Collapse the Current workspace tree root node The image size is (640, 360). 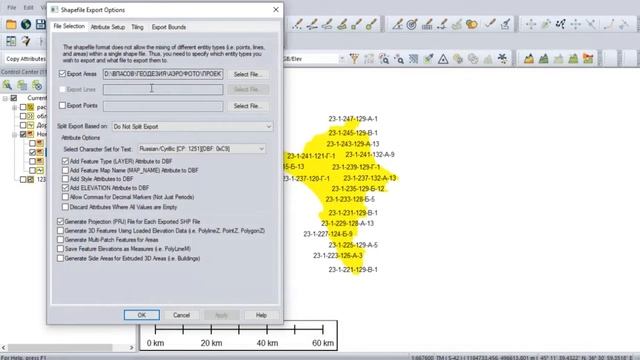pyautogui.click(x=5, y=98)
